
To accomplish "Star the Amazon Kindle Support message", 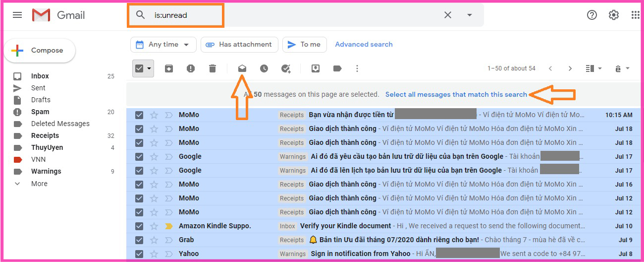I will (154, 226).
